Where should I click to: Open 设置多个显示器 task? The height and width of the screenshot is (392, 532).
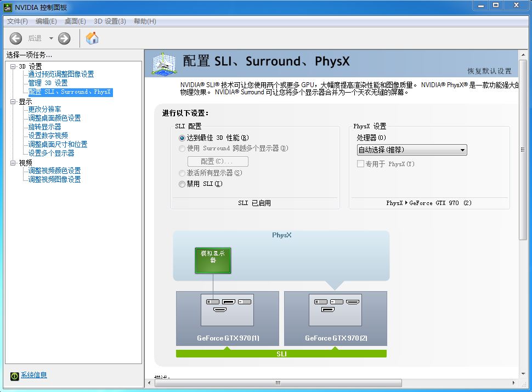51,154
